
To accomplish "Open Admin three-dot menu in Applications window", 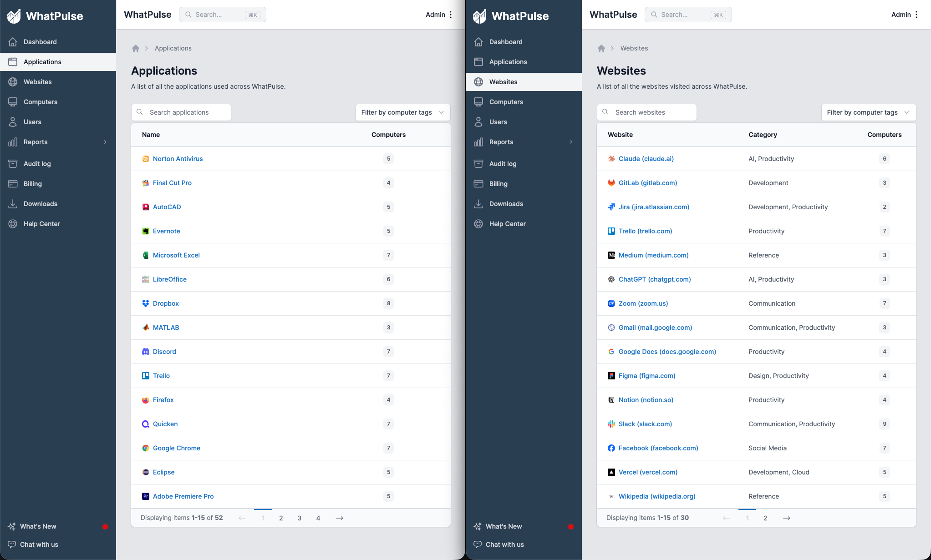I will [451, 15].
